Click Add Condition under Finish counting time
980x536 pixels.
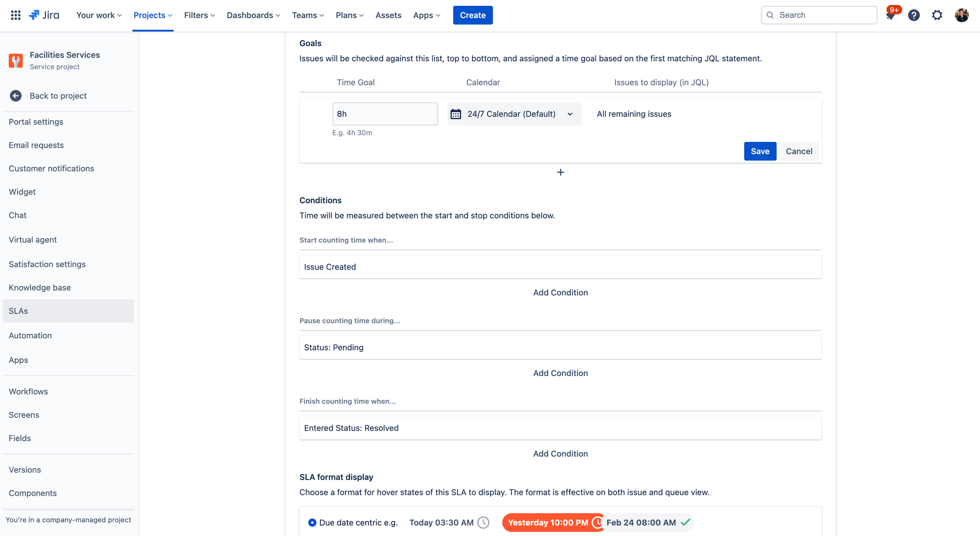pyautogui.click(x=560, y=454)
